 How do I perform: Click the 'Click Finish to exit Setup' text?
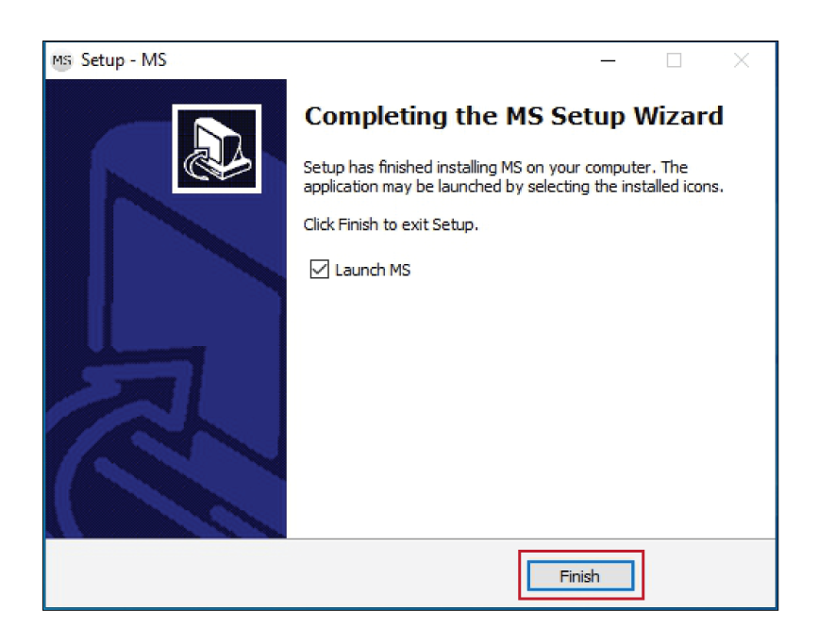point(391,224)
